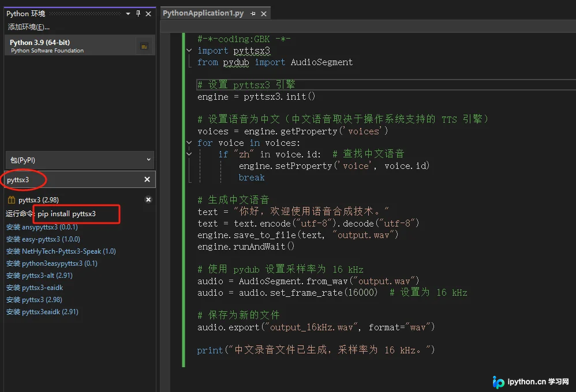Click the engine.runAndWait() line

click(246, 247)
